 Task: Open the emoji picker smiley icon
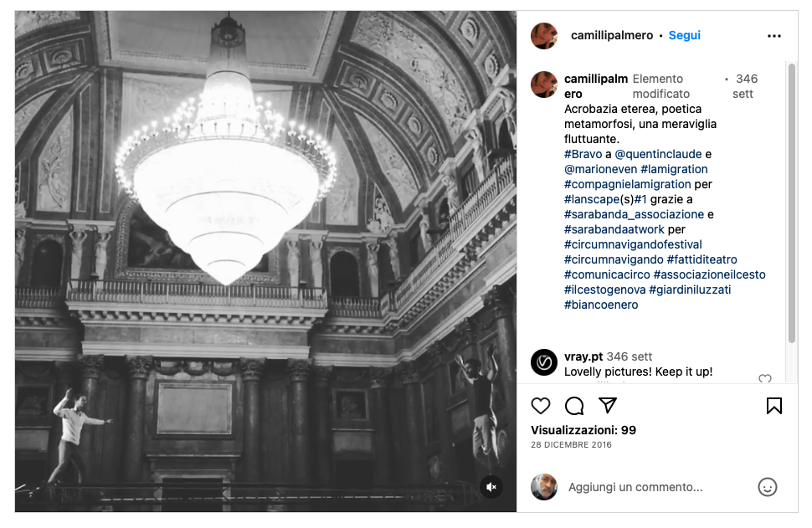point(767,487)
